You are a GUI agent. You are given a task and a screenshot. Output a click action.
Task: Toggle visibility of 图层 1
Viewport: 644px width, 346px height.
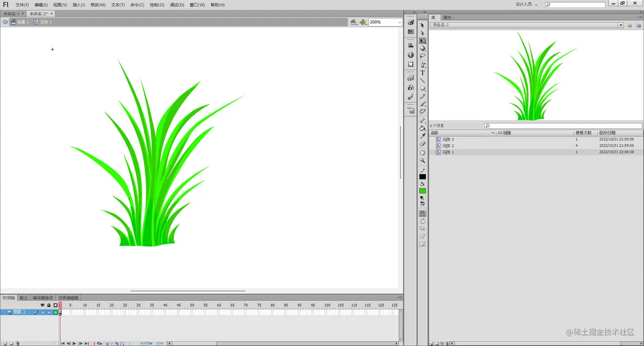[43, 312]
